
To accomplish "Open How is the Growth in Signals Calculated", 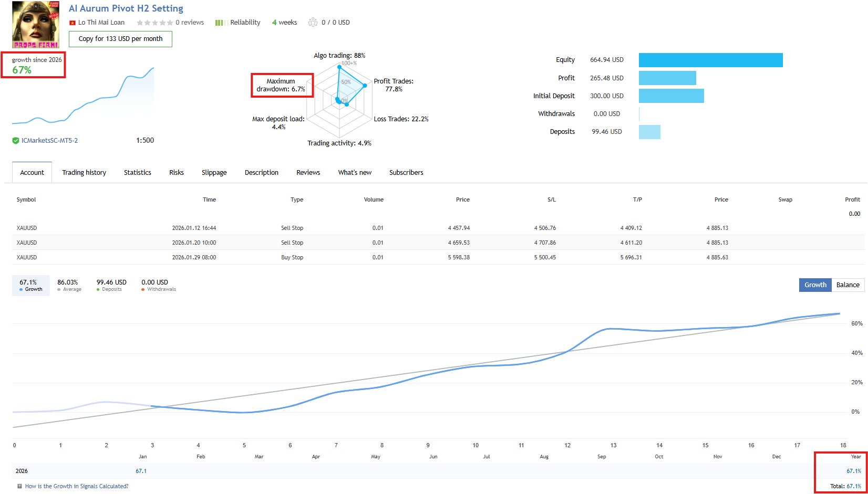I will pyautogui.click(x=77, y=486).
